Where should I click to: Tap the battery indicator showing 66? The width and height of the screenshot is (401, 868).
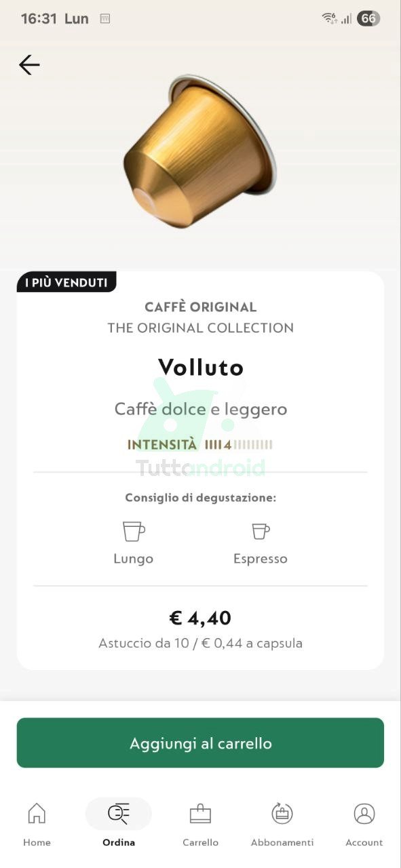pos(368,19)
